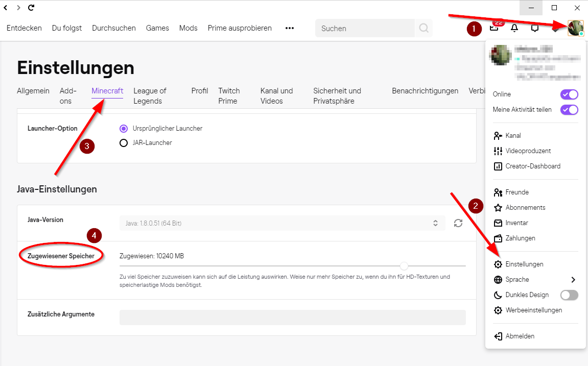Switch to Profil settings tab
The image size is (588, 366).
click(200, 91)
